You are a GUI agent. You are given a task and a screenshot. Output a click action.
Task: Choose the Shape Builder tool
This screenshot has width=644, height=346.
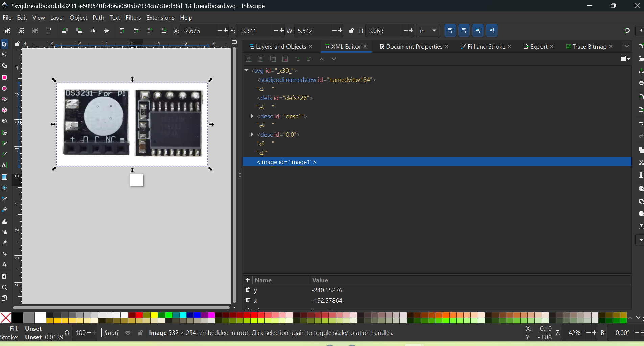point(4,66)
